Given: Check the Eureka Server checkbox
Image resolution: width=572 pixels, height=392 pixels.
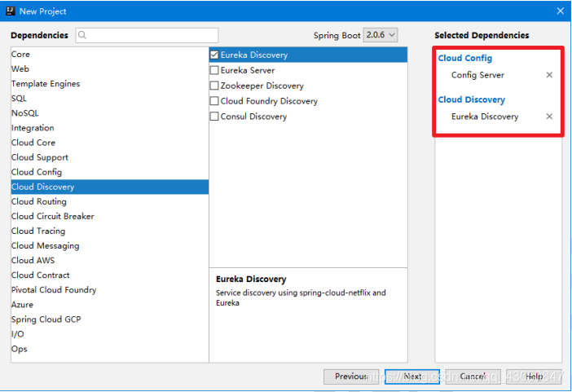Looking at the screenshot, I should 214,70.
